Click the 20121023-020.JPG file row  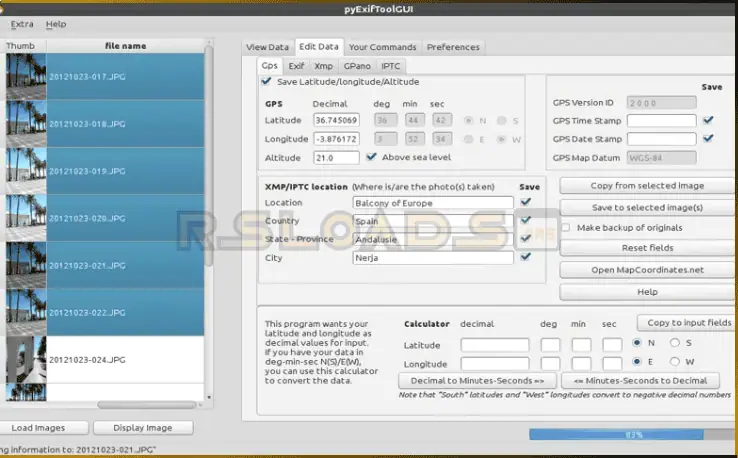point(124,217)
